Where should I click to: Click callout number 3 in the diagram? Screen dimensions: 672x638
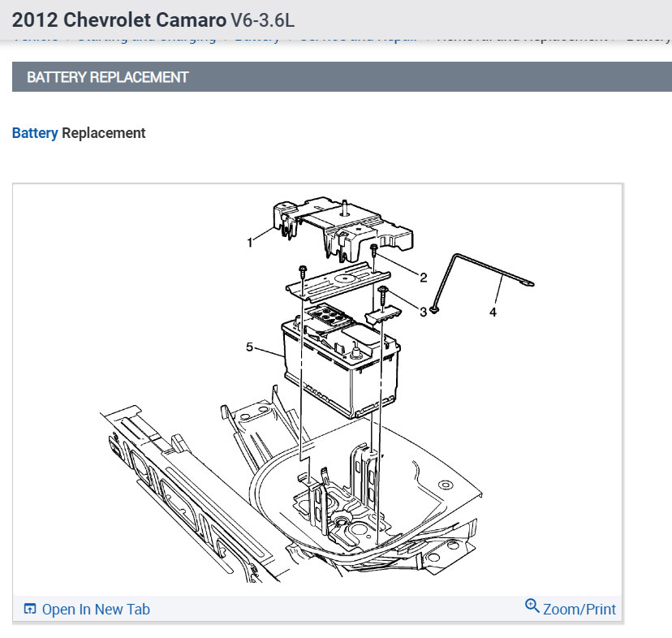(x=424, y=312)
